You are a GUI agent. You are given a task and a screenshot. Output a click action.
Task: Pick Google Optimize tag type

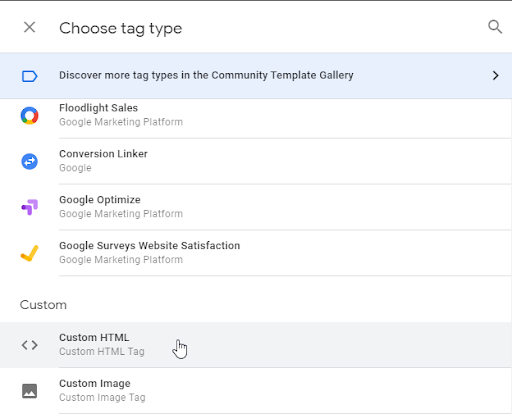(x=256, y=207)
